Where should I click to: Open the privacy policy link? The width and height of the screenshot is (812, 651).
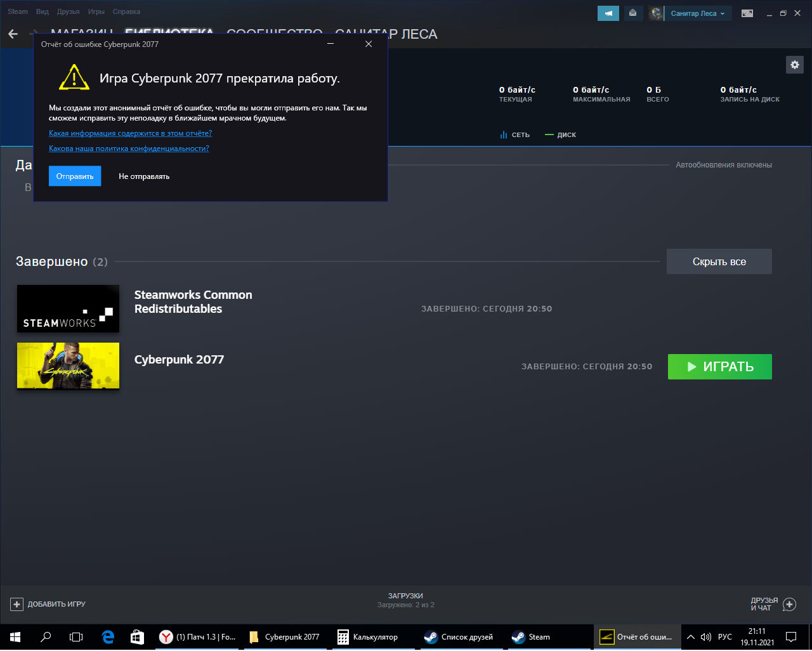(129, 148)
